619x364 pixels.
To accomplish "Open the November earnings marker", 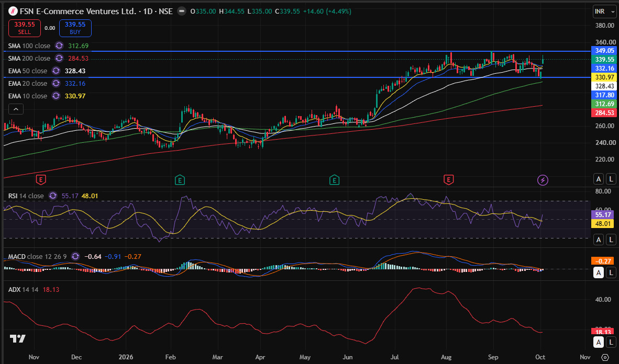I will (x=41, y=180).
